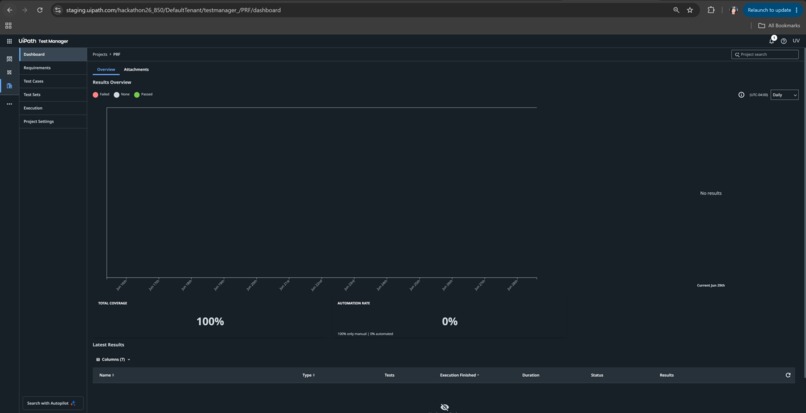Click the Projects breadcrumb link
806x413 pixels.
tap(100, 54)
